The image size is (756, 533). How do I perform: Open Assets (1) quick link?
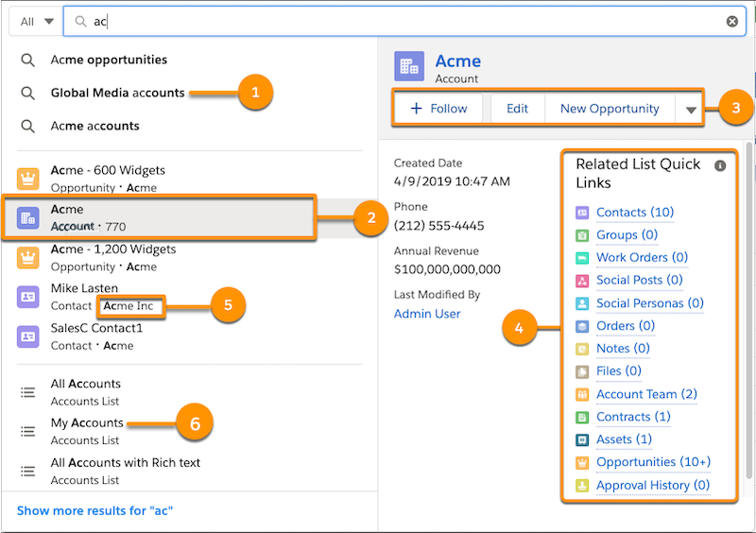tap(624, 439)
